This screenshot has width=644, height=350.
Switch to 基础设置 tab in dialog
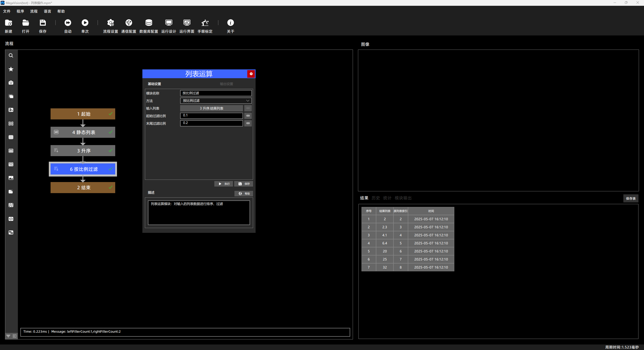point(154,84)
